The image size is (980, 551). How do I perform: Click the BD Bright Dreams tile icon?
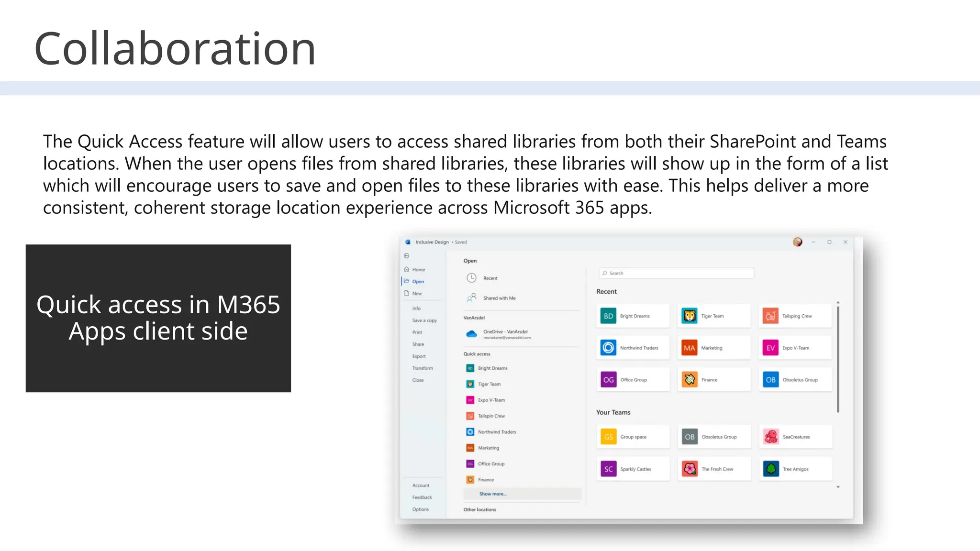point(608,316)
